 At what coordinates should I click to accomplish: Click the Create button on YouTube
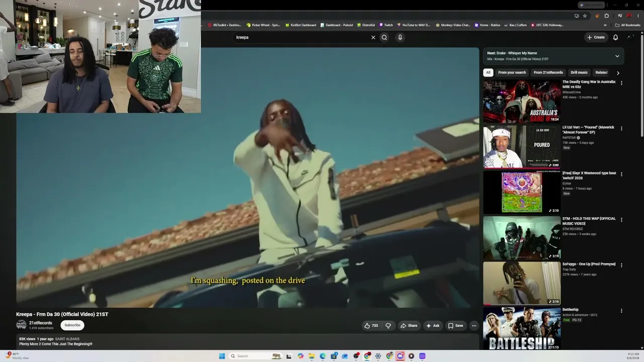point(596,37)
